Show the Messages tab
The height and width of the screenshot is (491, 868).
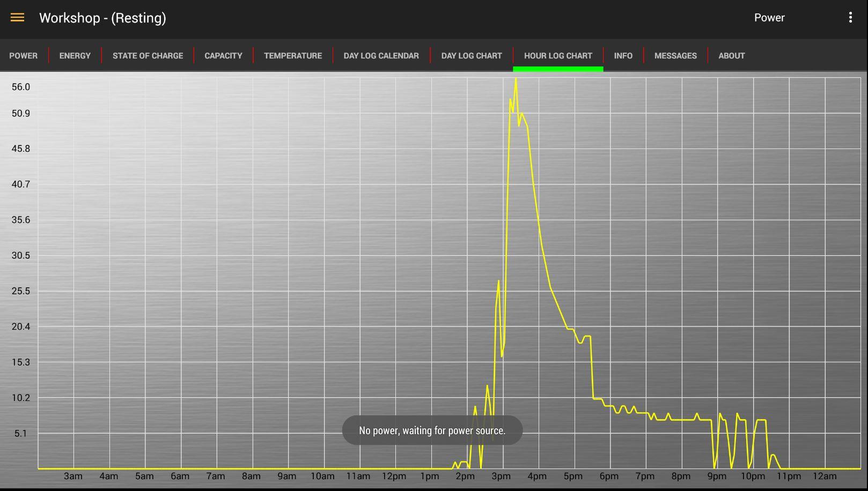[x=675, y=56]
